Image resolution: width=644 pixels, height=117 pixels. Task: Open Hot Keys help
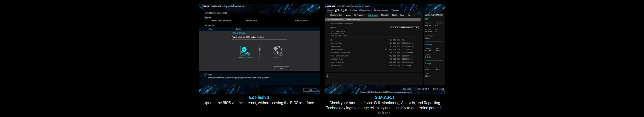(x=395, y=10)
